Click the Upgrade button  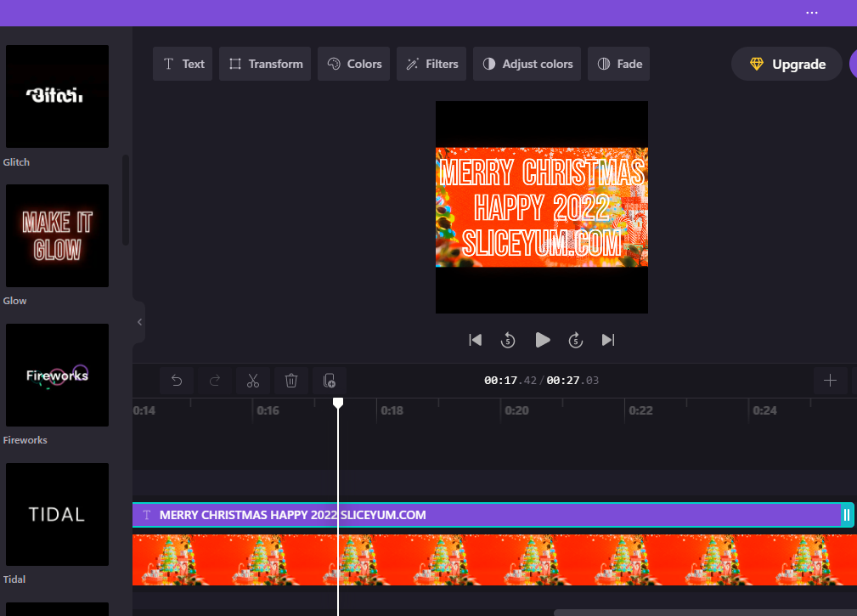point(786,63)
